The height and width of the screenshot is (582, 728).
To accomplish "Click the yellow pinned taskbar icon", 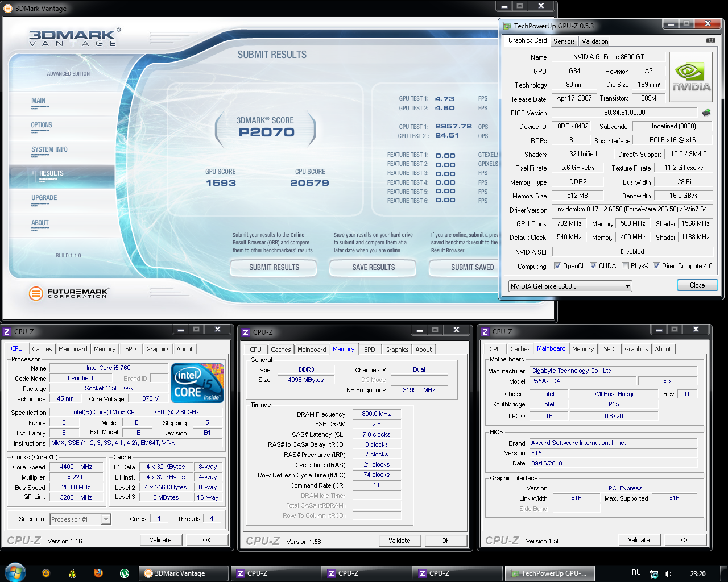I will coord(72,573).
